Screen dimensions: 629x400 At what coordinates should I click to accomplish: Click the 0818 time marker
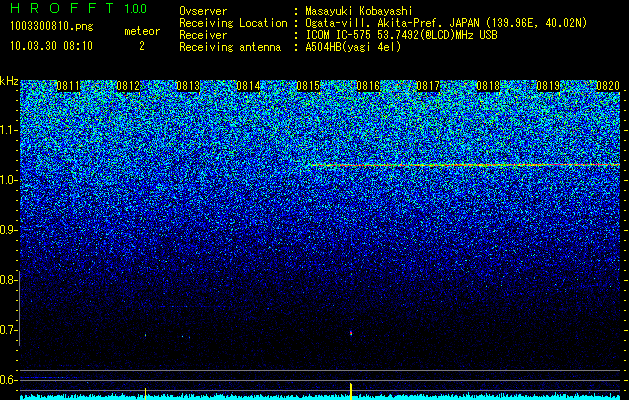[488, 86]
